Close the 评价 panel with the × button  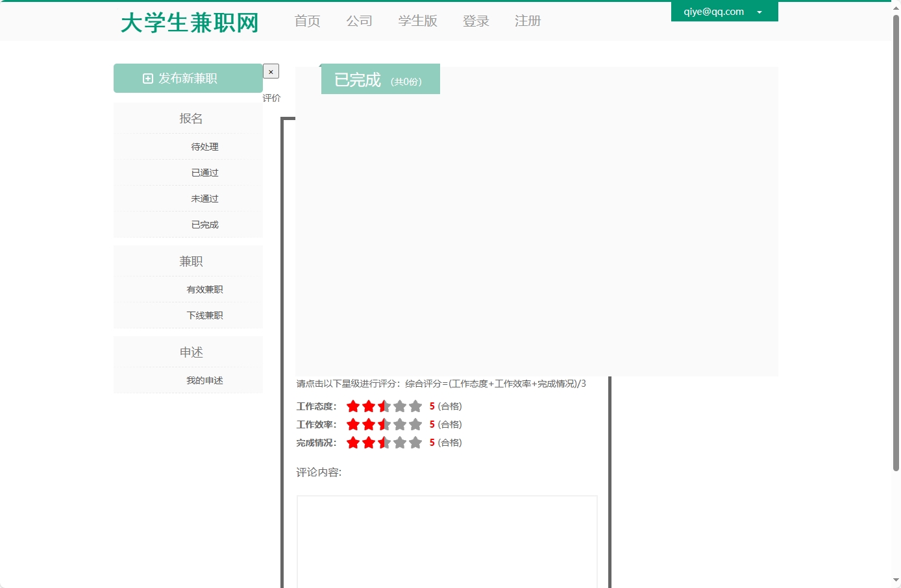tap(271, 71)
